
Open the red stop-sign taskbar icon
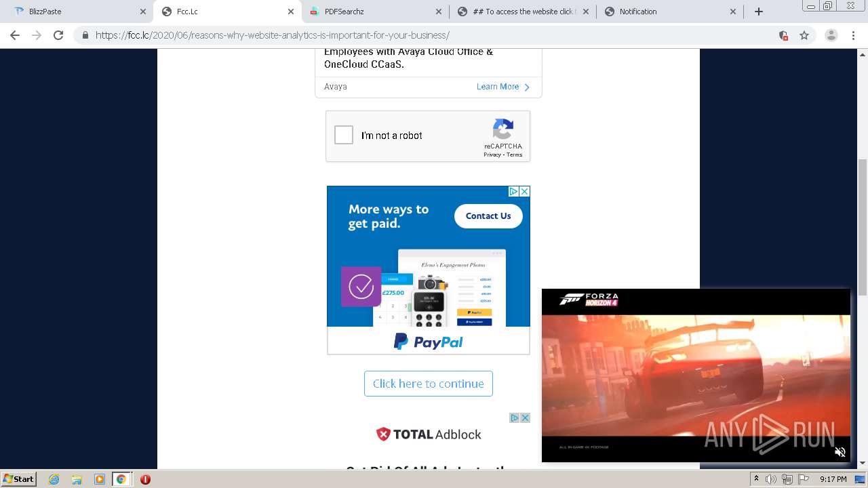(145, 479)
